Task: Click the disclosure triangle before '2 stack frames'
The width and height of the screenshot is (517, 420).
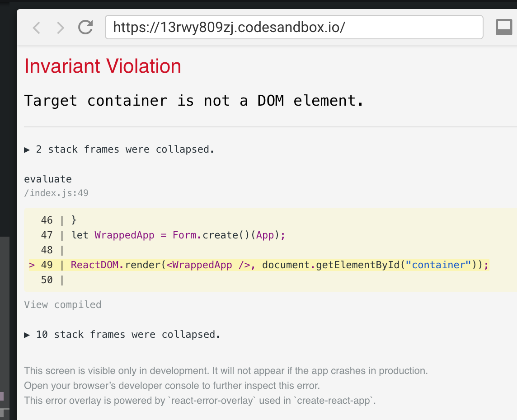Action: click(27, 149)
